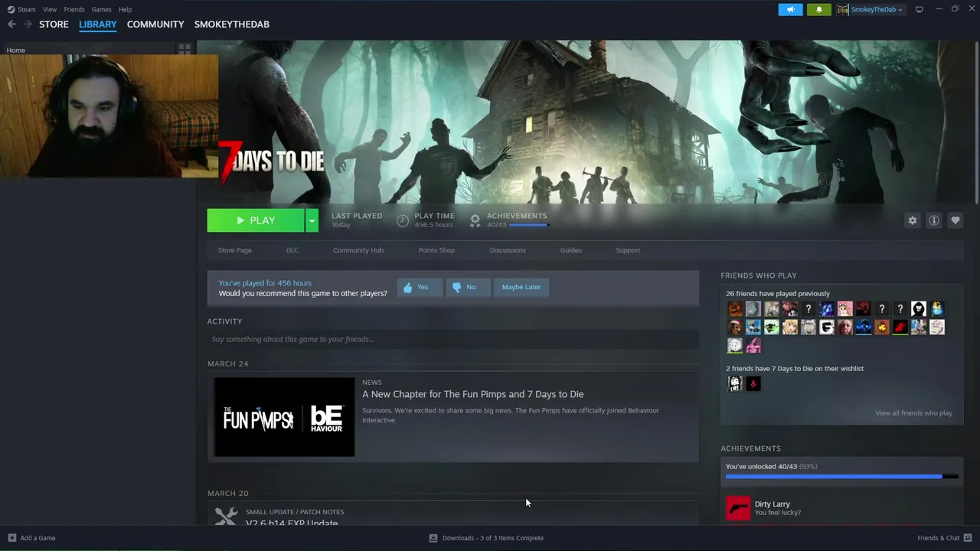This screenshot has height=551, width=980.
Task: Open the Help menu
Action: 125,9
